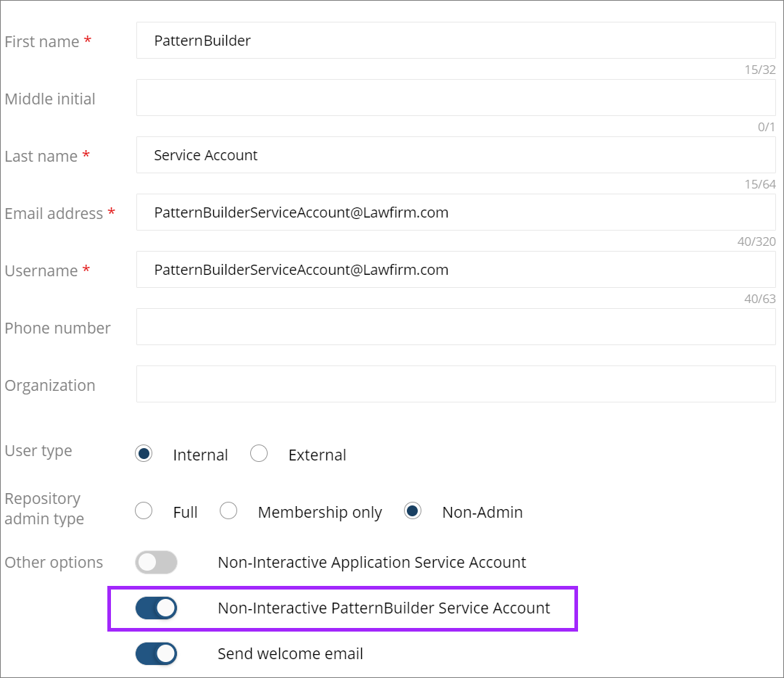Click the Non-Interactive PatternBuilder Service Account label

tap(384, 608)
